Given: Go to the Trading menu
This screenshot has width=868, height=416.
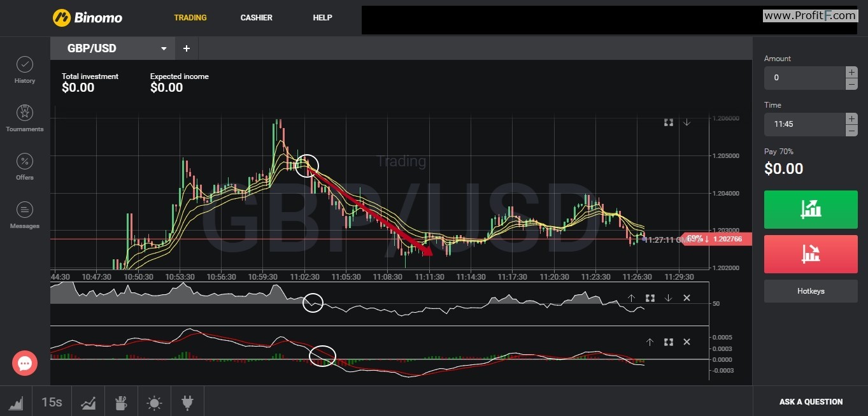Looking at the screenshot, I should pyautogui.click(x=190, y=18).
